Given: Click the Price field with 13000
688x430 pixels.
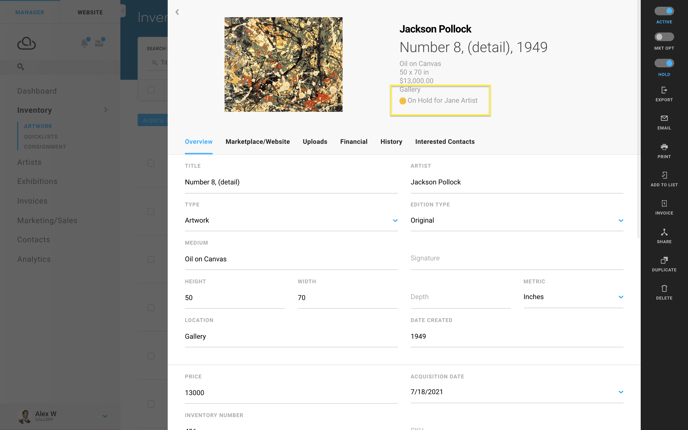Looking at the screenshot, I should [291, 393].
